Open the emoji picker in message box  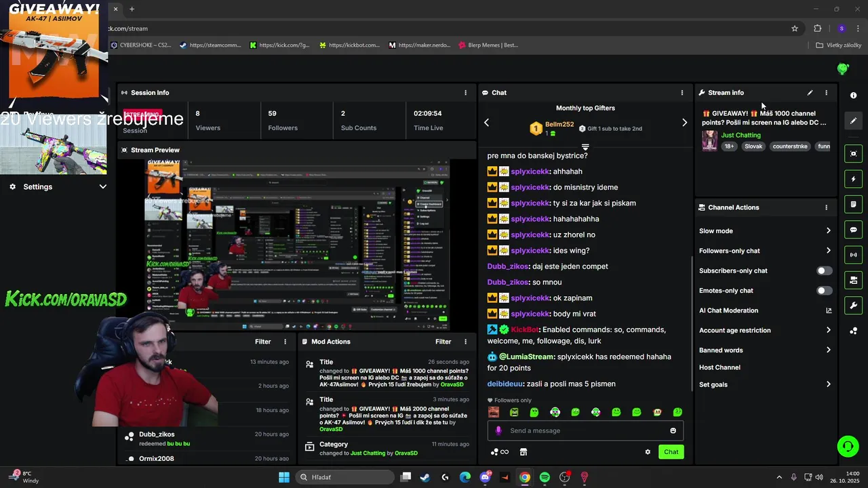click(673, 431)
